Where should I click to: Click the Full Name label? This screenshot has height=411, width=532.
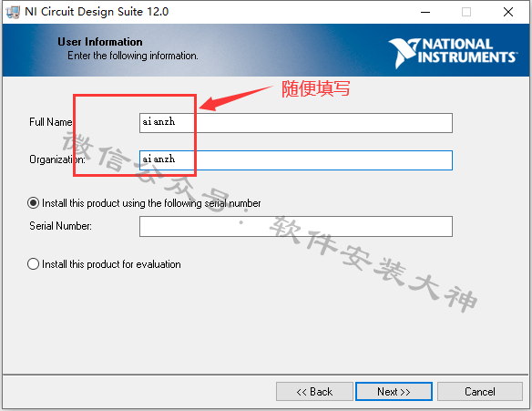pyautogui.click(x=51, y=122)
